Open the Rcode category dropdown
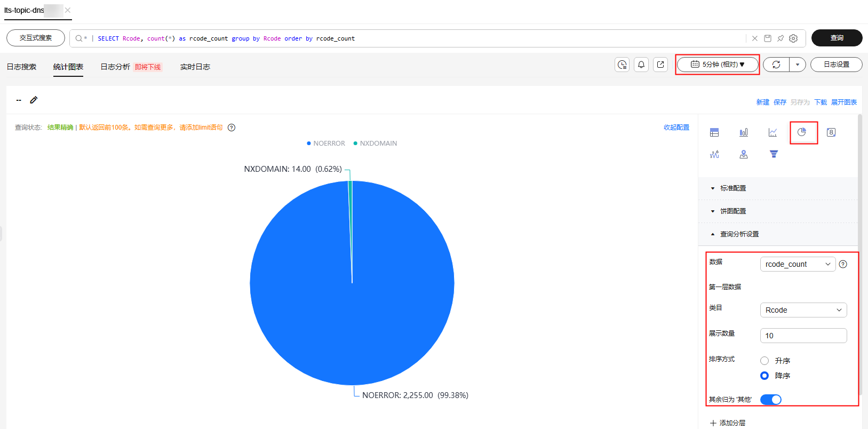868x429 pixels. point(803,310)
